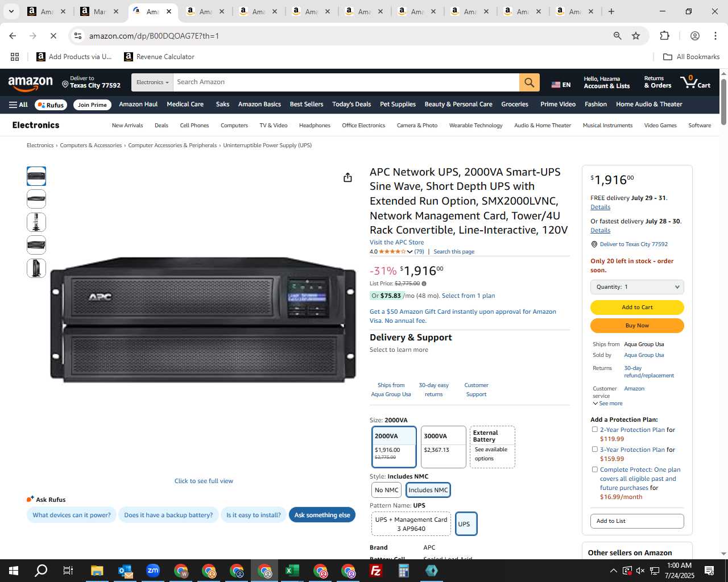728x582 pixels.
Task: Open Best Sellers in nav bar
Action: [307, 105]
